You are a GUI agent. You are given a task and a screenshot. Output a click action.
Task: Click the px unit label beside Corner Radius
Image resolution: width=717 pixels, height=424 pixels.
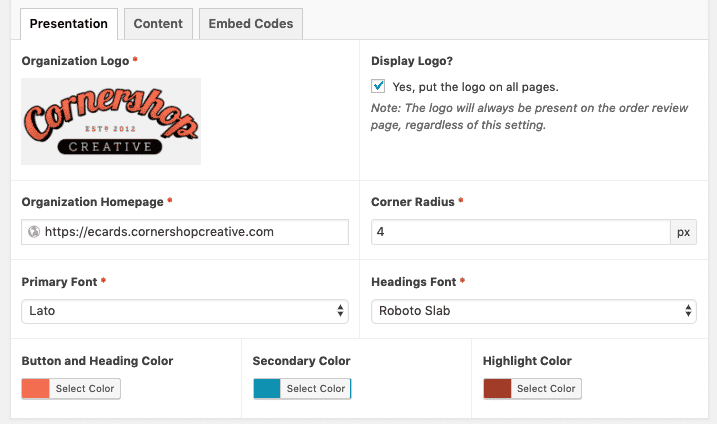(684, 232)
